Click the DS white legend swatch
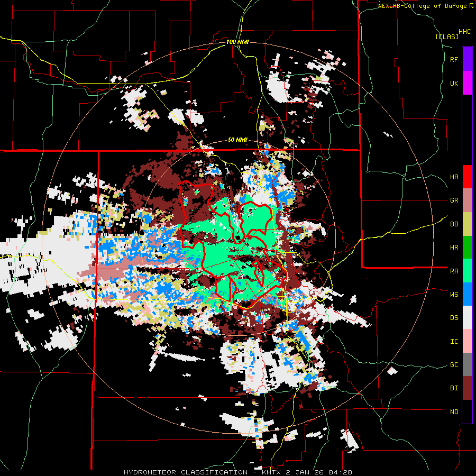 tap(467, 317)
